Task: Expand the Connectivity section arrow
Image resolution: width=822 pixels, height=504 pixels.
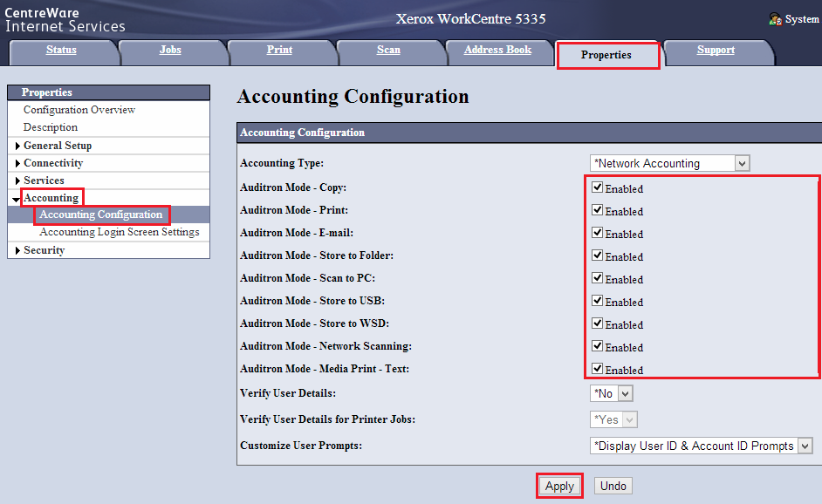Action: click(17, 163)
